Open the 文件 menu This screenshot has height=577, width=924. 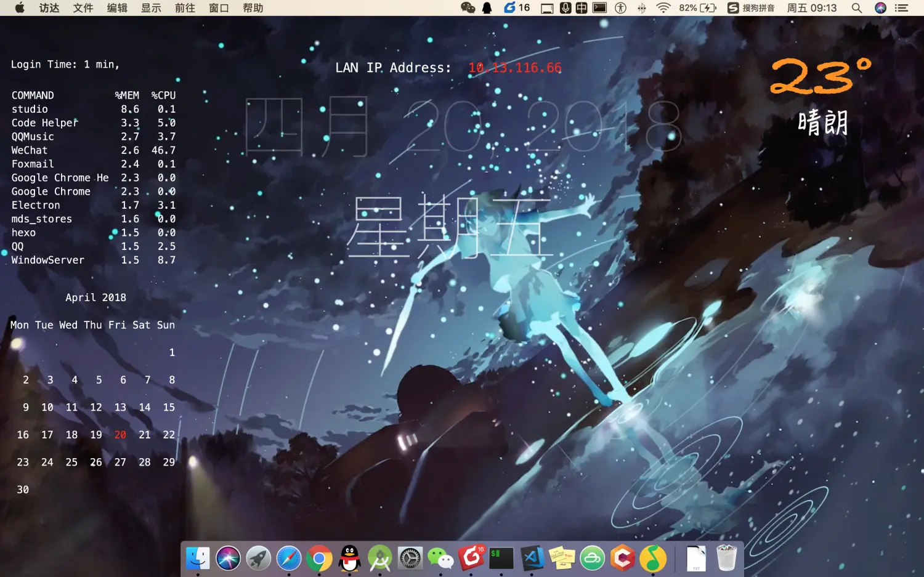point(83,8)
